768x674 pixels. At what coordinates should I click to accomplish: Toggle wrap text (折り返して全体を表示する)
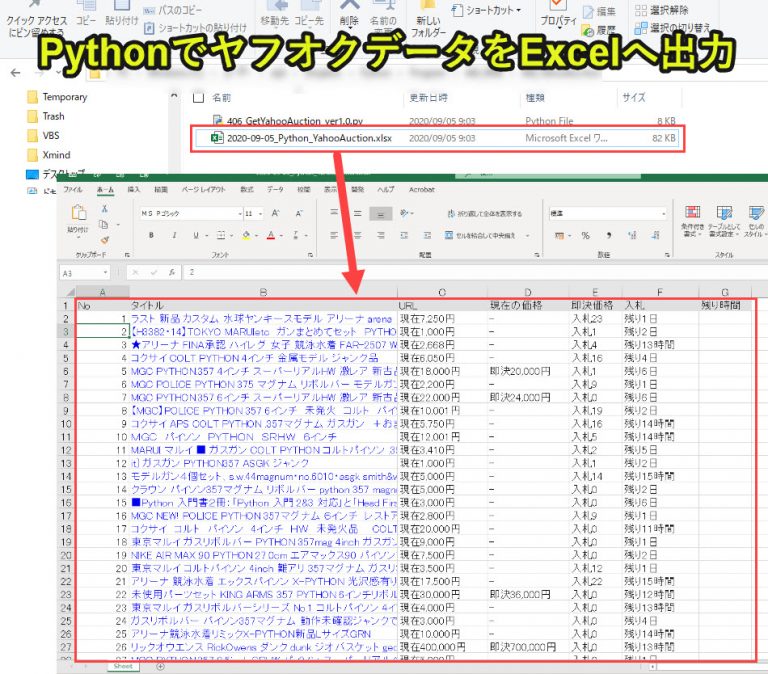(x=484, y=214)
